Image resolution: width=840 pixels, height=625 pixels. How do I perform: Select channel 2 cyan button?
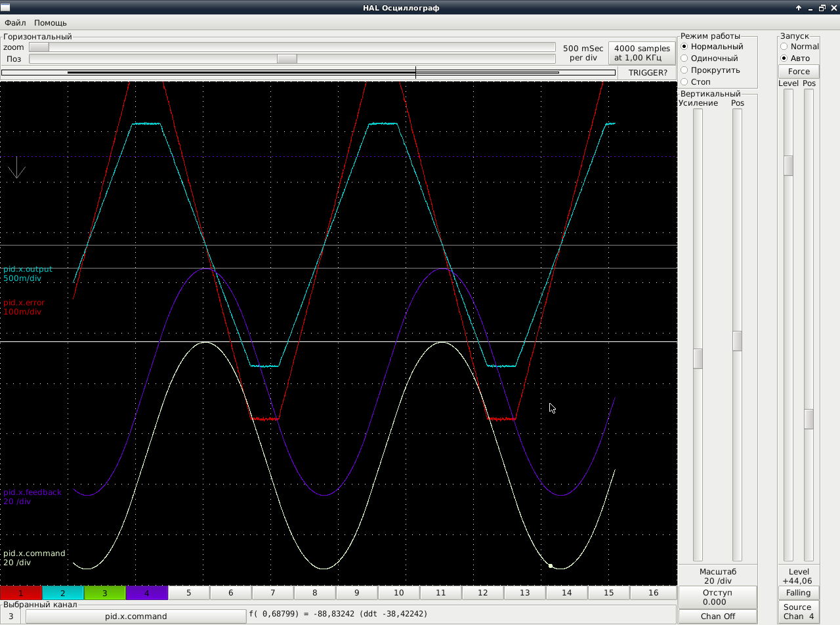tap(63, 593)
